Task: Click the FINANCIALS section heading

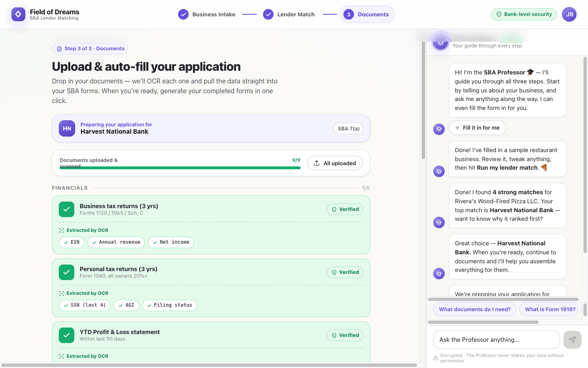Action: point(70,188)
